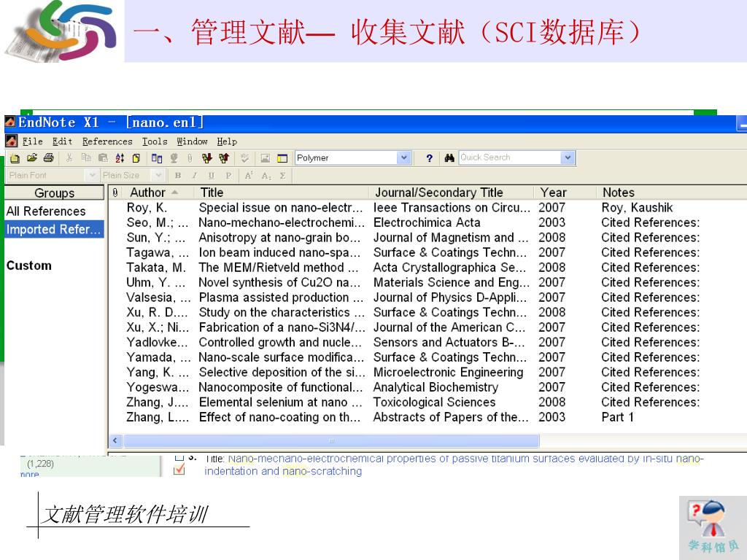The image size is (747, 560).
Task: Click inside the Quick Search field
Action: coord(509,157)
